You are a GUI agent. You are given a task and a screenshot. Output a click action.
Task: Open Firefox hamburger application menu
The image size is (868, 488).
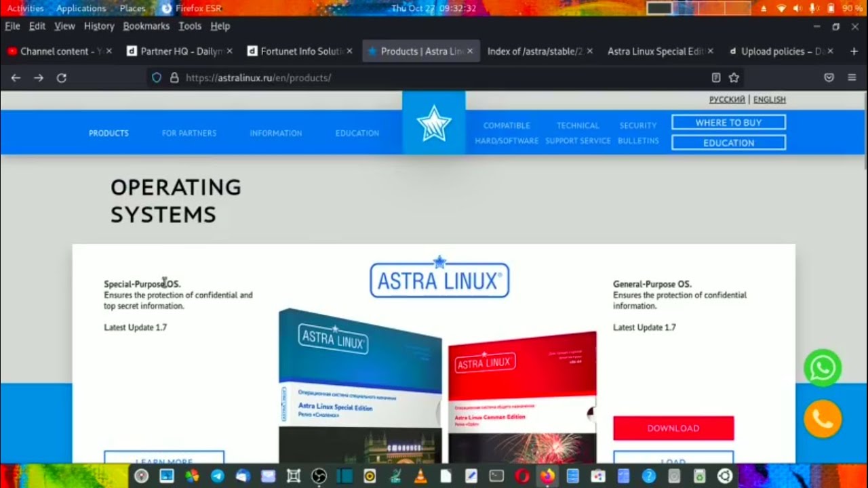point(852,78)
